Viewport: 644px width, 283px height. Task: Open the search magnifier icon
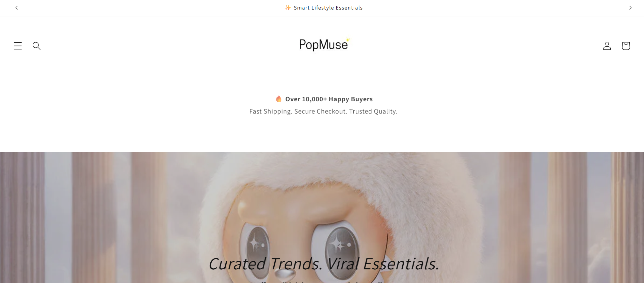36,46
